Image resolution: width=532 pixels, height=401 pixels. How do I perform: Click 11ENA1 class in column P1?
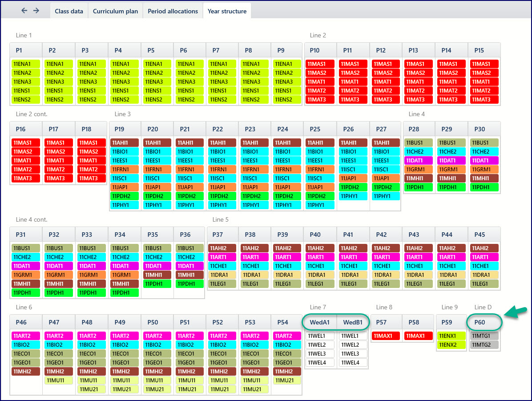(x=26, y=64)
